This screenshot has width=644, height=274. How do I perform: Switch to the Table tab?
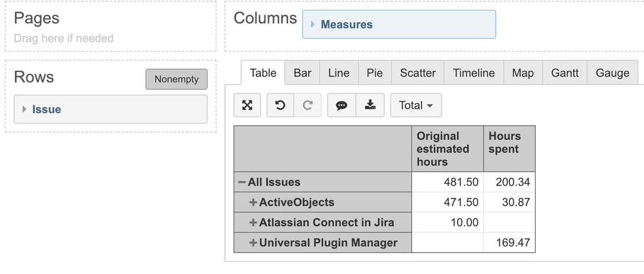[x=263, y=73]
